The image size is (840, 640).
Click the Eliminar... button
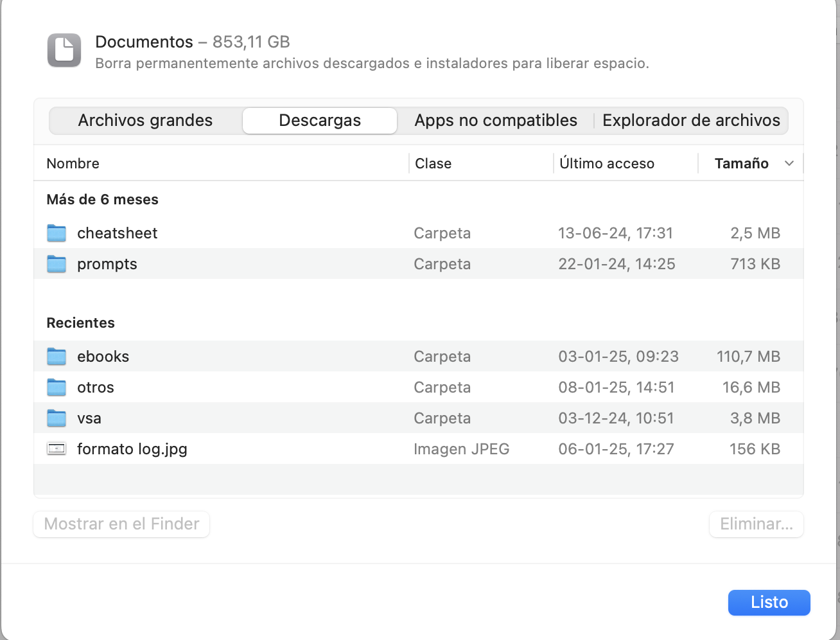tap(757, 524)
